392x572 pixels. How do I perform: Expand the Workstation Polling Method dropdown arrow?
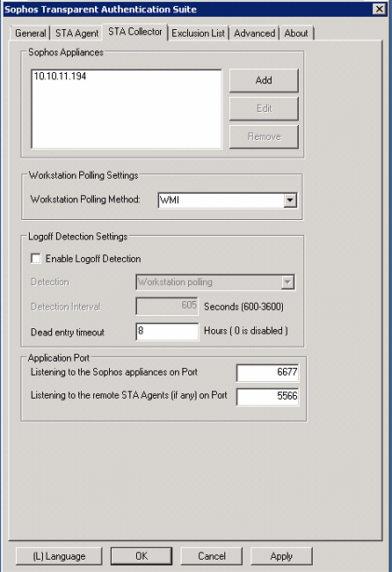(x=290, y=201)
